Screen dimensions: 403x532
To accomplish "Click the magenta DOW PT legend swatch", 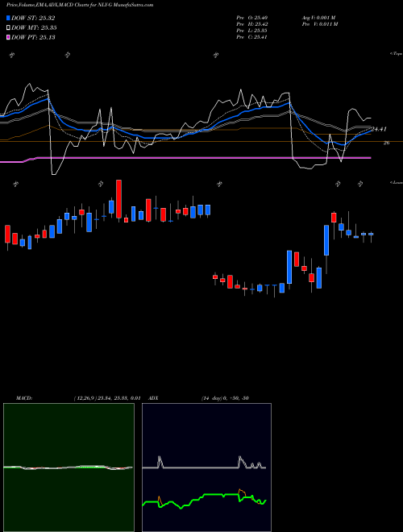I will click(9, 37).
